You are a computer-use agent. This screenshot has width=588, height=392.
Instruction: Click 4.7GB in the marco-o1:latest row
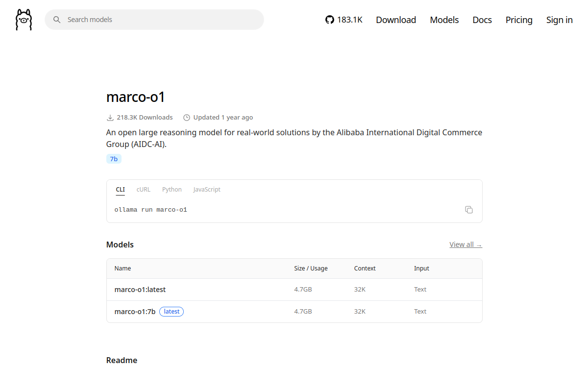(x=303, y=290)
